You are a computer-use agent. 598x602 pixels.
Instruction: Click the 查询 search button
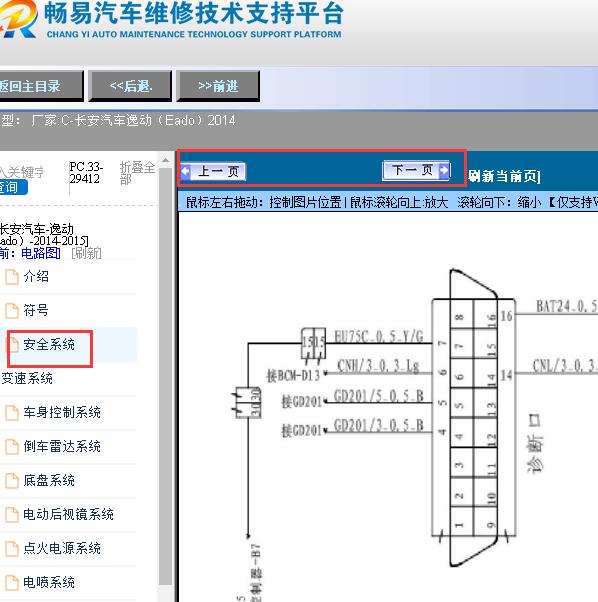13,187
